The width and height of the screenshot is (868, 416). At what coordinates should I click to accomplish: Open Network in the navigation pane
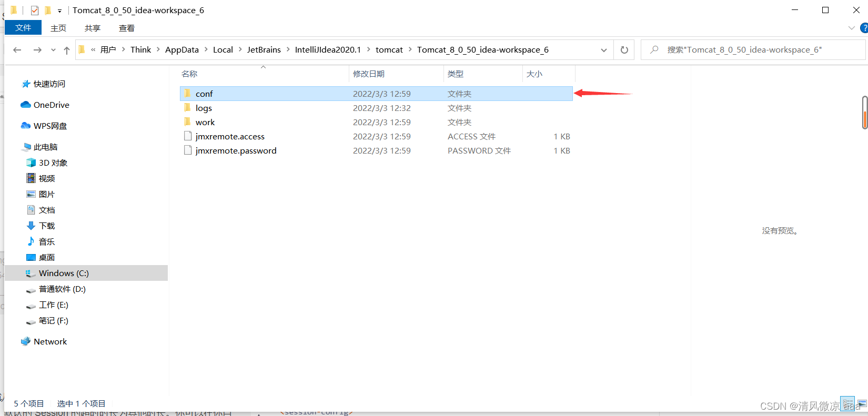(50, 341)
